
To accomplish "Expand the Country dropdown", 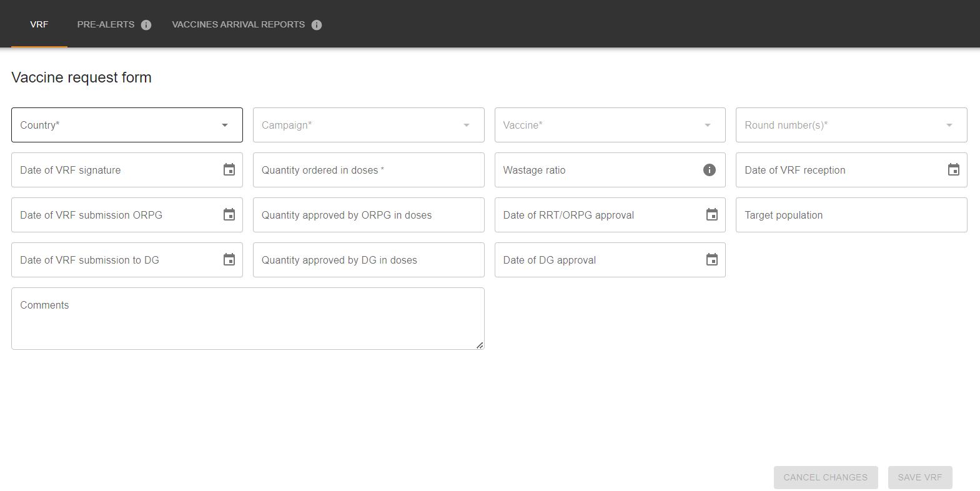I will click(x=225, y=125).
